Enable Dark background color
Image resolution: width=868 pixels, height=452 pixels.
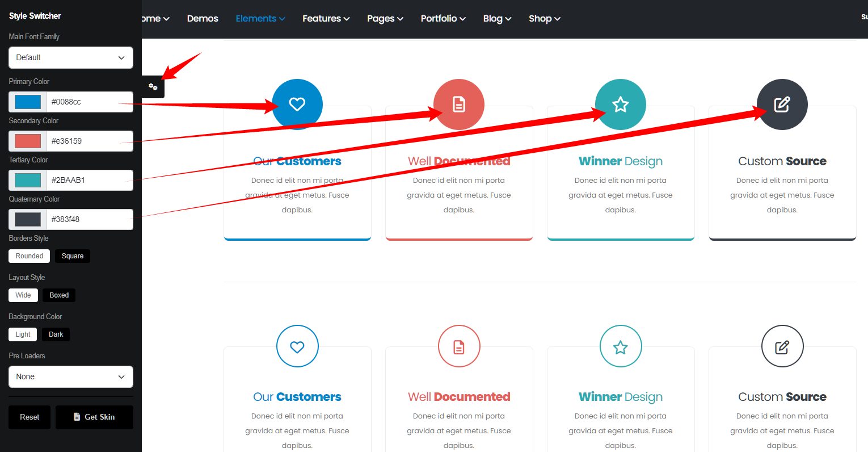pyautogui.click(x=56, y=334)
